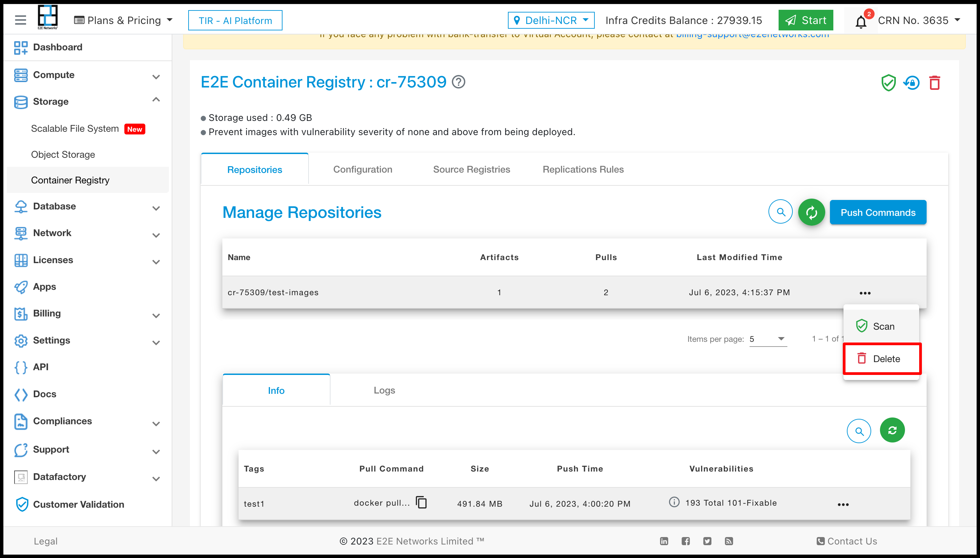980x558 pixels.
Task: Click the Contact Us footer link
Action: (847, 541)
